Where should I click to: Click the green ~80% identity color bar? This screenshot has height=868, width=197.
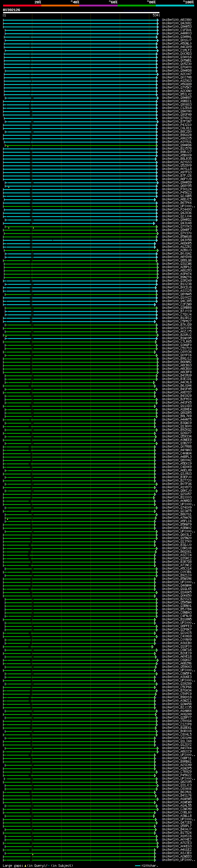pyautogui.click(x=137, y=6)
